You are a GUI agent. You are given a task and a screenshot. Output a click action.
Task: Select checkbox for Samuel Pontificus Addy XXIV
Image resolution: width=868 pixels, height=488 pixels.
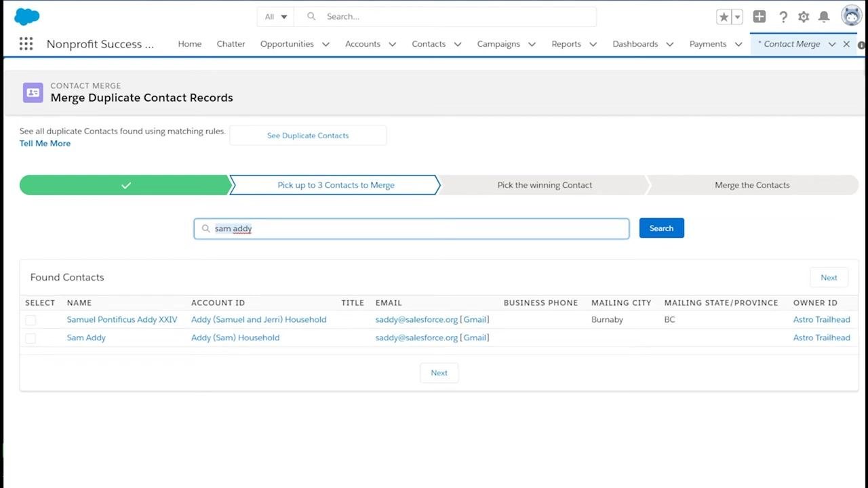coord(31,320)
